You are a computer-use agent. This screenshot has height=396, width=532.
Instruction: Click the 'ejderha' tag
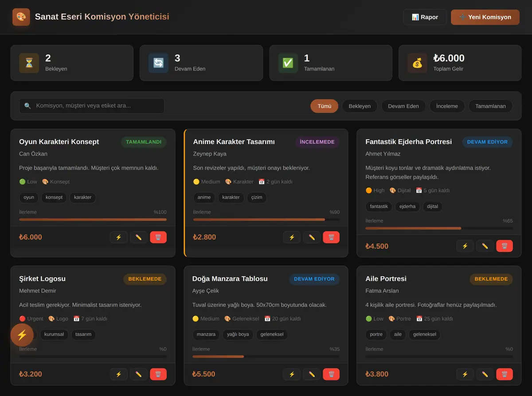tap(407, 206)
